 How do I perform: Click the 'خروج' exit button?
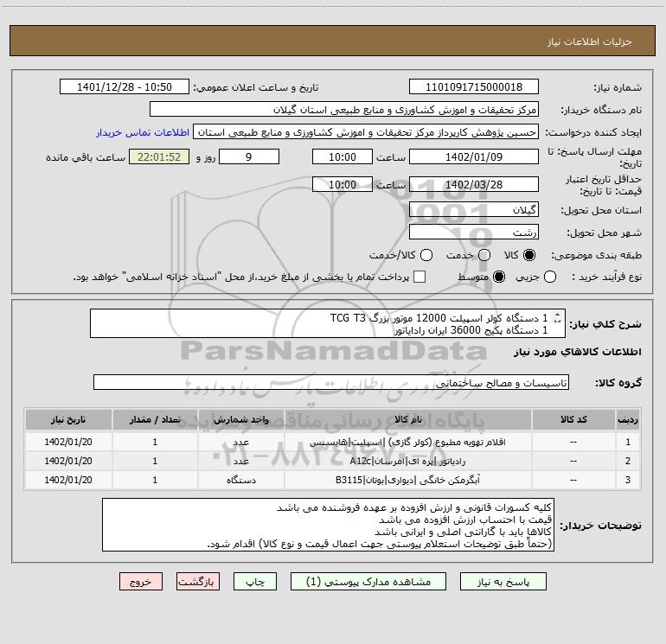point(141,581)
